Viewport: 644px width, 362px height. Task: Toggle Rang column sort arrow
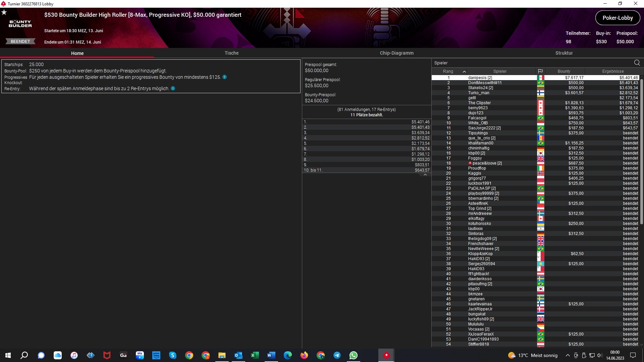[464, 71]
